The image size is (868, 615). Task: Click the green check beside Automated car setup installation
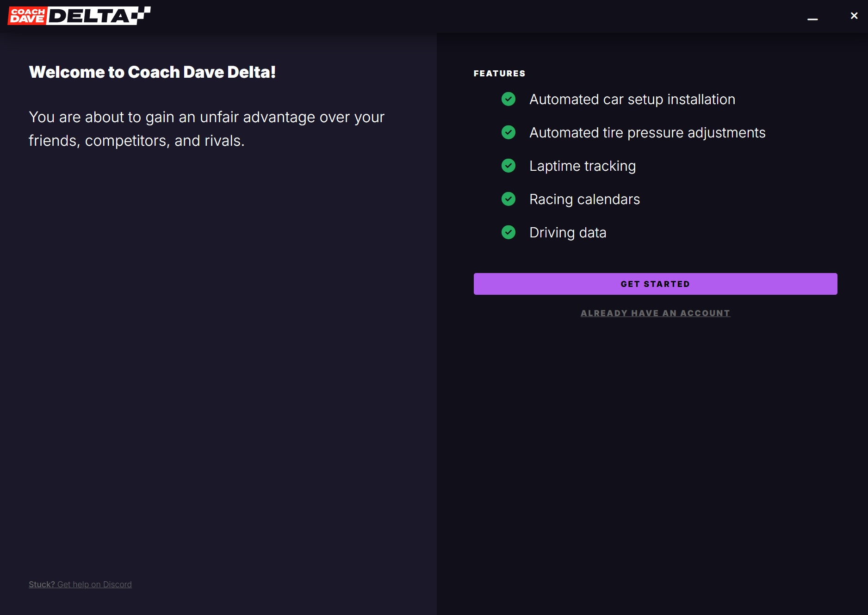point(509,99)
